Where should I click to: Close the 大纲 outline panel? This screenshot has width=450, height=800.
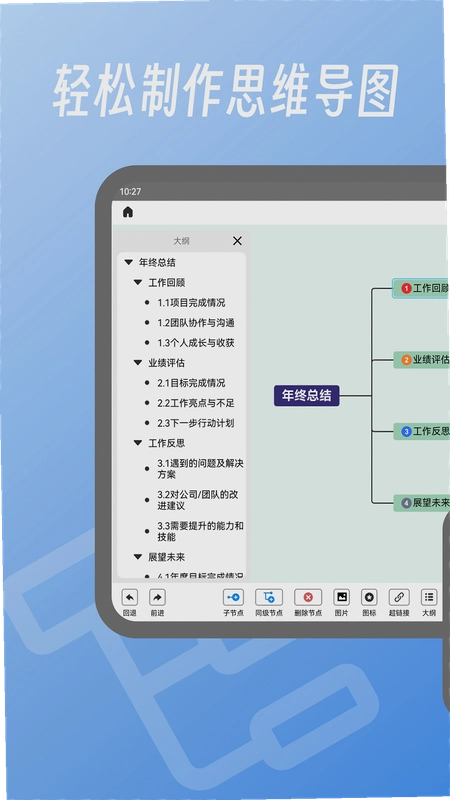point(237,241)
